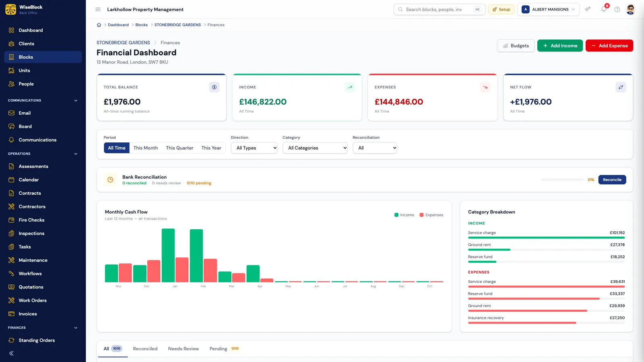Screen dimensions: 644x362
Task: Open the Reconciliation filter dropdown
Action: (375, 148)
